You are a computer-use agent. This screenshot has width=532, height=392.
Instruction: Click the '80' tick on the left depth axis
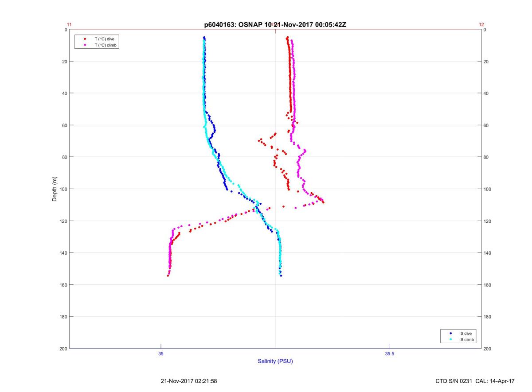tap(64, 157)
